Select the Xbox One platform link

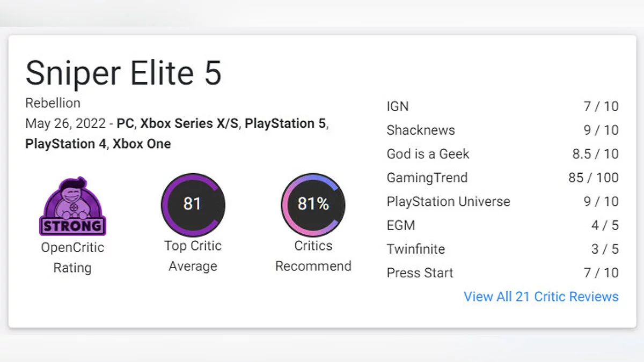pos(142,144)
